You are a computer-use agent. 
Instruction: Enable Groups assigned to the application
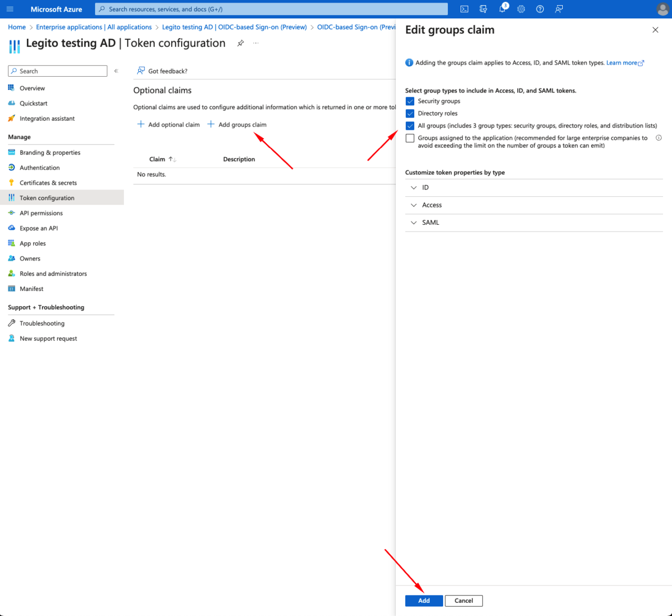click(410, 138)
